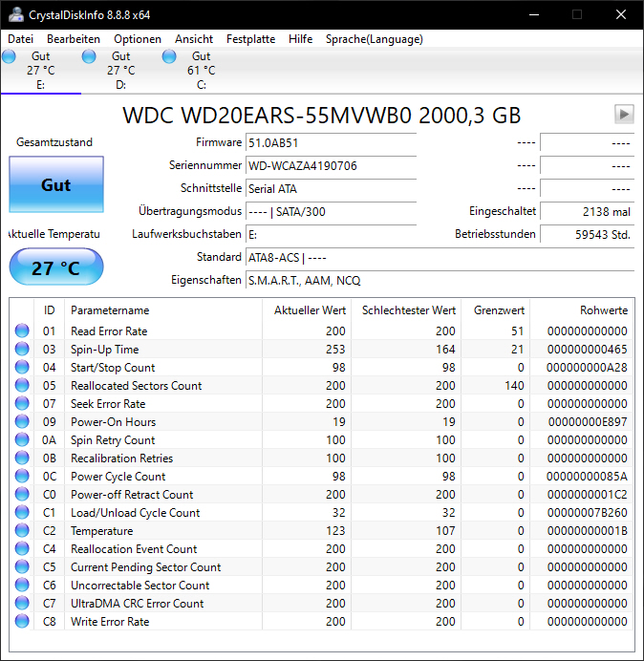This screenshot has width=644, height=661.
Task: Click status icon for Write Error Rate
Action: point(22,621)
